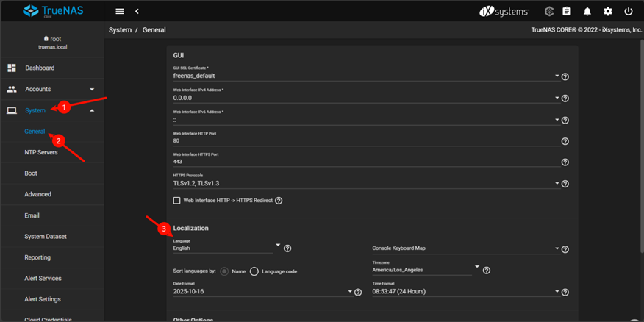
Task: Open Reporting page
Action: (37, 257)
